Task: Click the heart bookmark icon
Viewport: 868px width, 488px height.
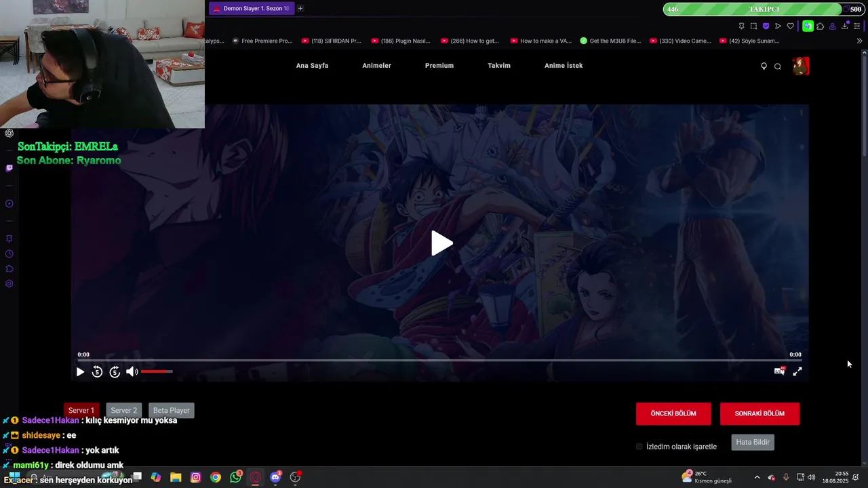Action: click(x=790, y=26)
